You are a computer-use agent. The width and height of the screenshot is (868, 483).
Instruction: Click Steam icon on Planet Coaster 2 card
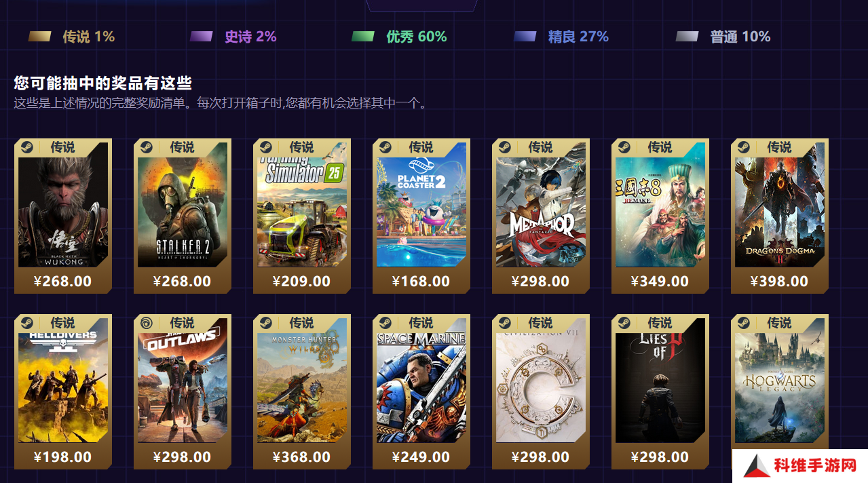(385, 147)
